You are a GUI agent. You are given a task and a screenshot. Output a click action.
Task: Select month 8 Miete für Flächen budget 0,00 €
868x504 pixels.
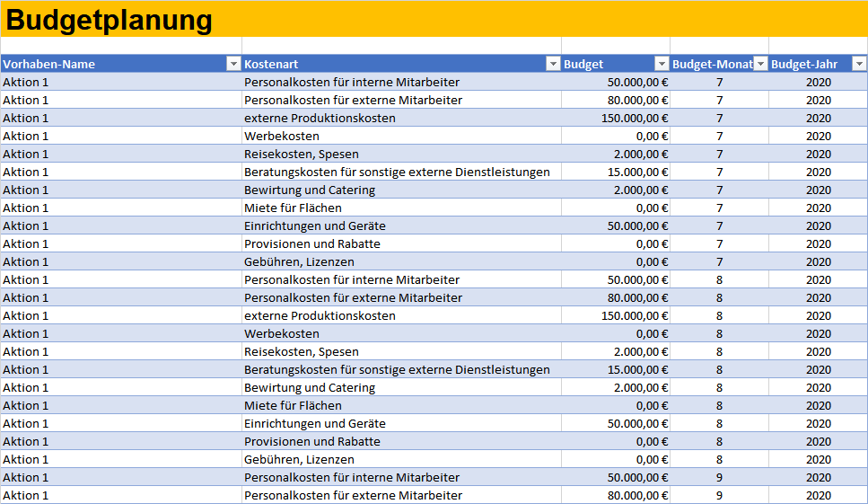point(616,406)
